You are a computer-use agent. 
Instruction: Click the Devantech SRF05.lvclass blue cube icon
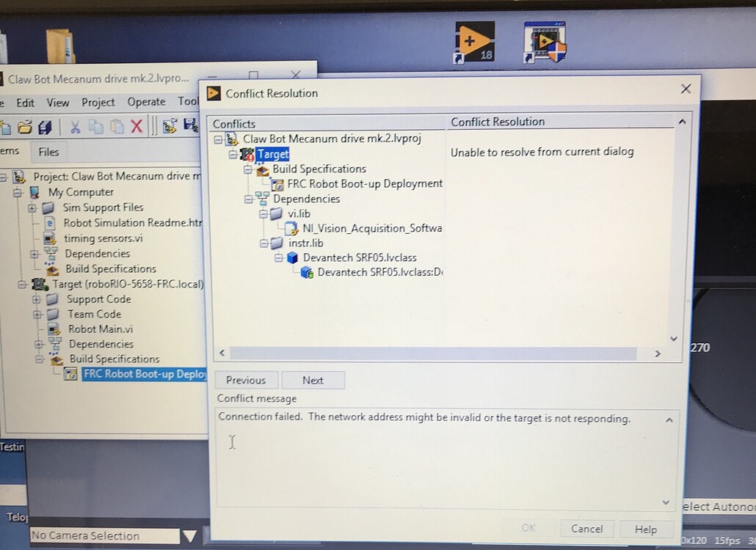(292, 257)
